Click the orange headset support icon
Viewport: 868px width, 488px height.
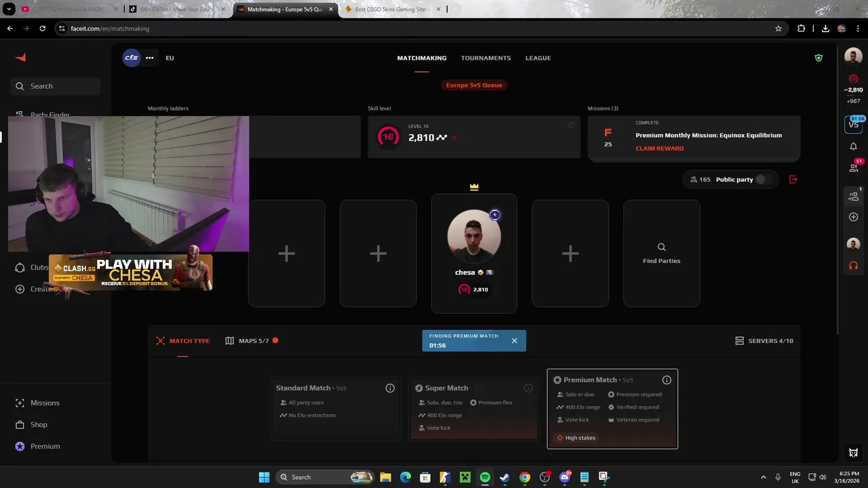853,266
